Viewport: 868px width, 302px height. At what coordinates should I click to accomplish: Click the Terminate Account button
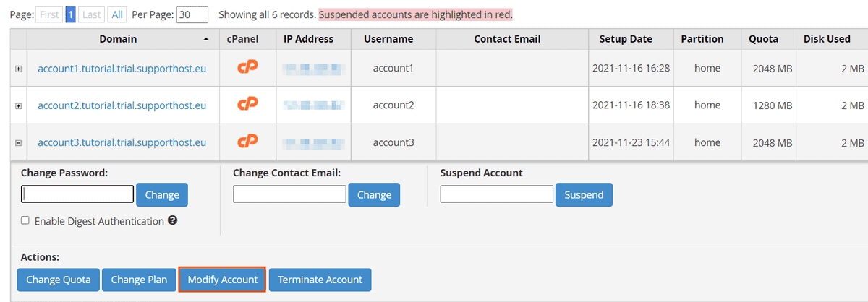pyautogui.click(x=320, y=280)
